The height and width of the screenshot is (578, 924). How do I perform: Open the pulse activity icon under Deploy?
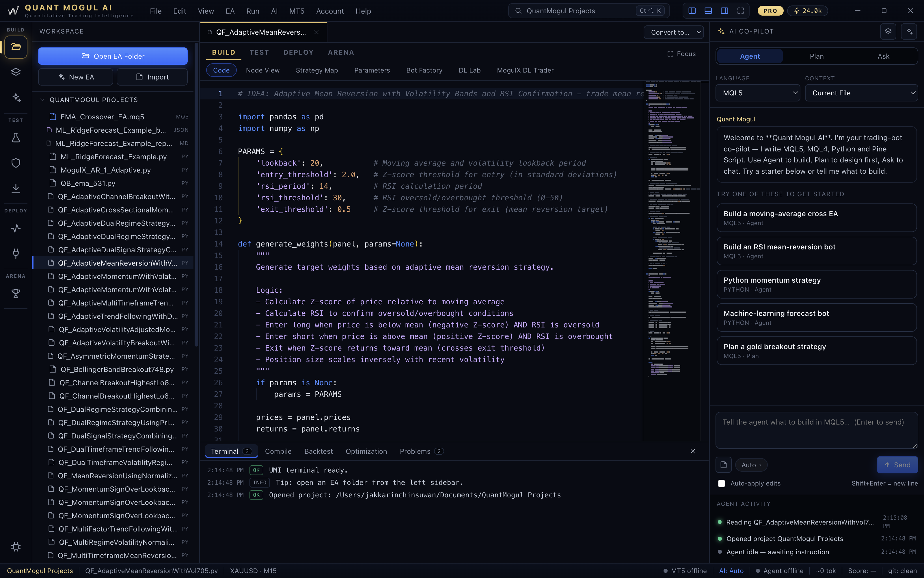tap(16, 228)
